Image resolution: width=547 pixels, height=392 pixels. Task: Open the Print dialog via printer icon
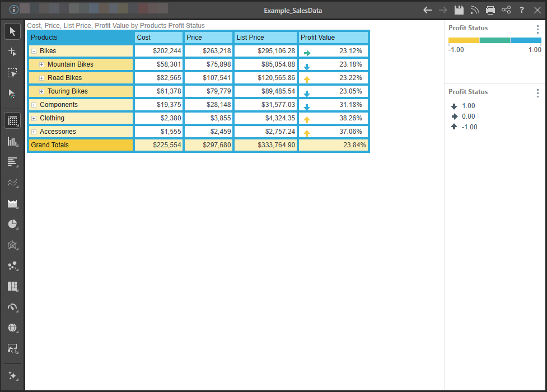point(490,10)
